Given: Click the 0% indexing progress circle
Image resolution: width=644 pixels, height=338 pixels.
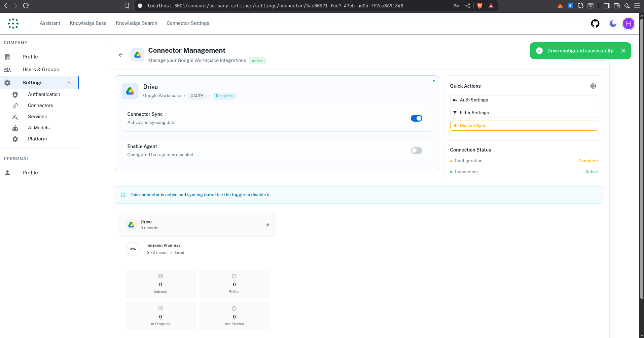Looking at the screenshot, I should (x=133, y=249).
